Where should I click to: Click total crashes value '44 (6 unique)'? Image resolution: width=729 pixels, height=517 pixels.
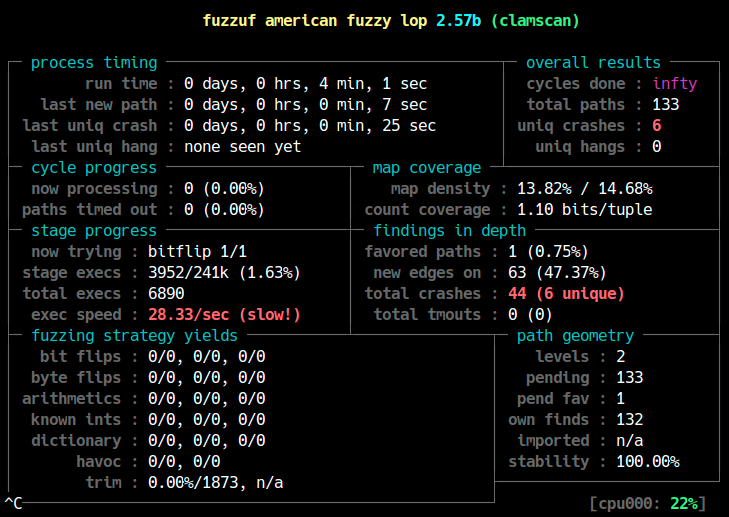(566, 294)
